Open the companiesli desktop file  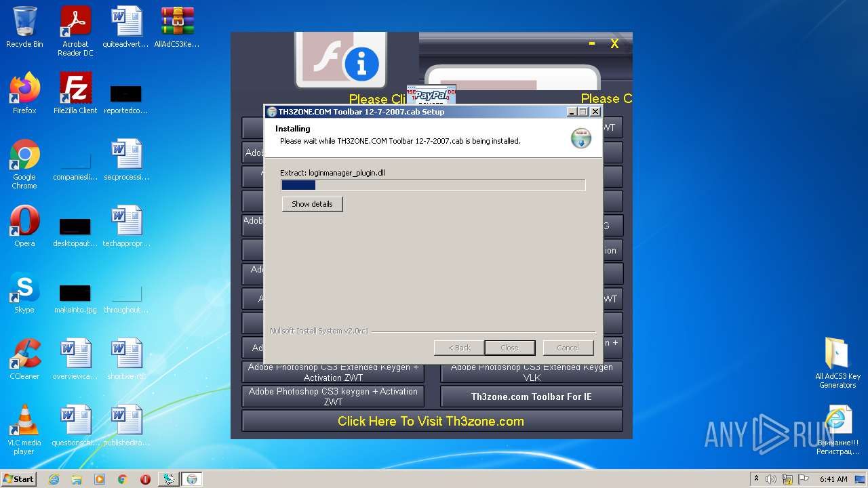point(75,166)
